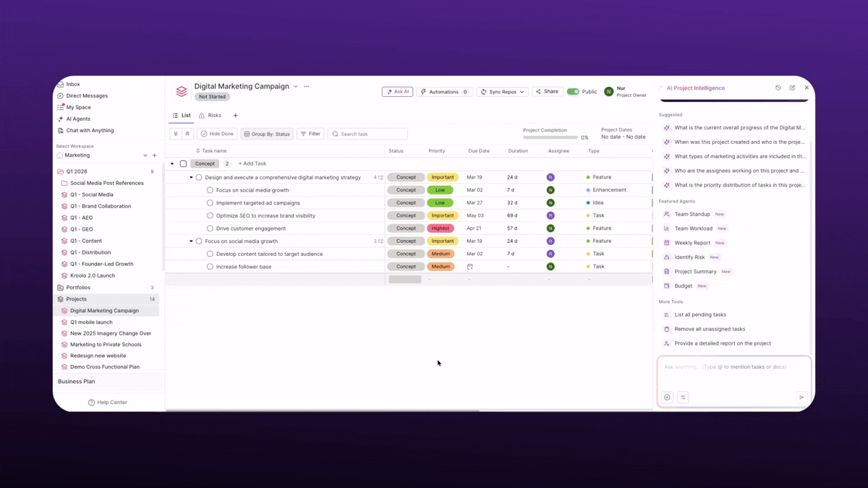Check the Concept group checkbox
Viewport: 868px width, 488px height.
point(183,164)
